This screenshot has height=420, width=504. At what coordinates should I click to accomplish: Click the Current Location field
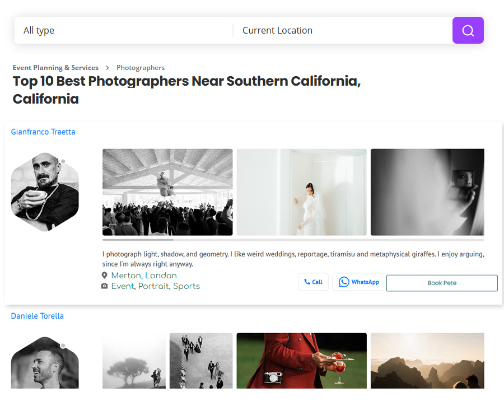tap(342, 30)
